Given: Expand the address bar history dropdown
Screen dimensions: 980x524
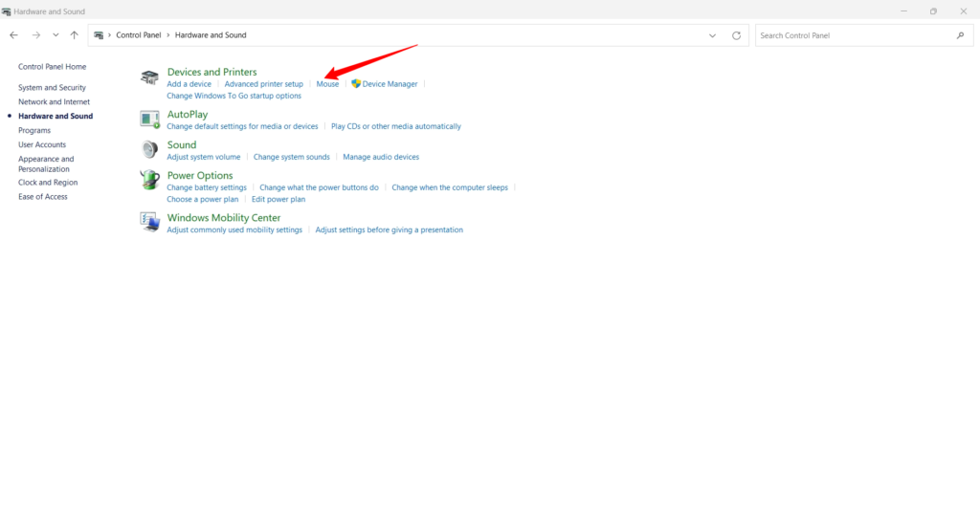Looking at the screenshot, I should coord(712,35).
